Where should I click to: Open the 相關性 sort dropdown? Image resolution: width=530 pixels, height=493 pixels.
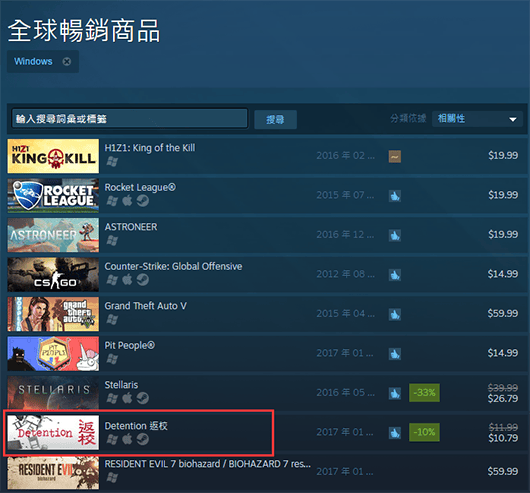(477, 119)
